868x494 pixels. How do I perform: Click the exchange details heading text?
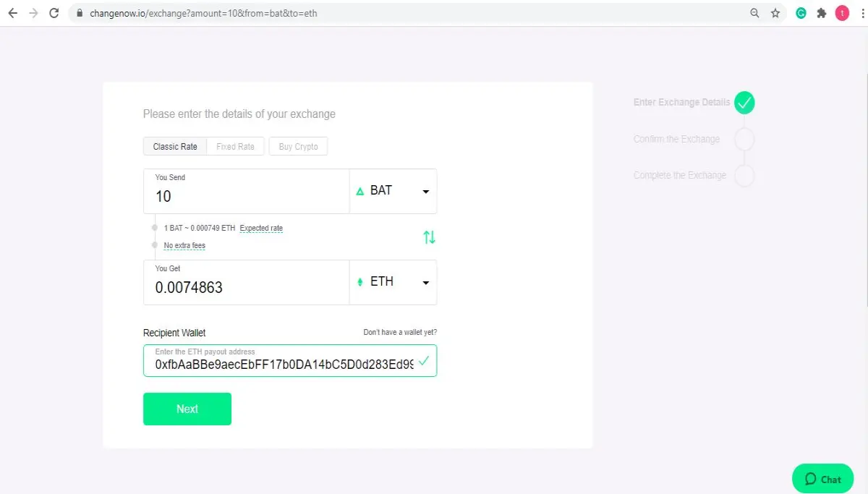pyautogui.click(x=239, y=114)
